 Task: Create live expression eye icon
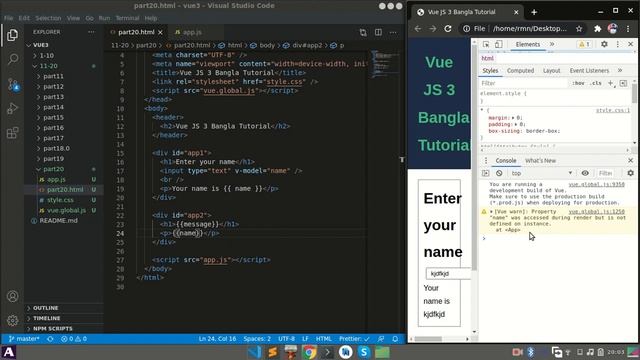[x=585, y=173]
